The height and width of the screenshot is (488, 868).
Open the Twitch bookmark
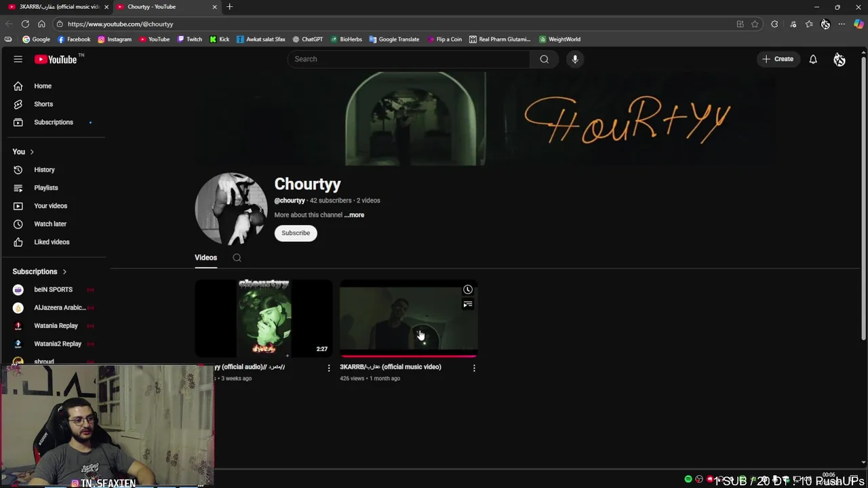[x=189, y=39]
